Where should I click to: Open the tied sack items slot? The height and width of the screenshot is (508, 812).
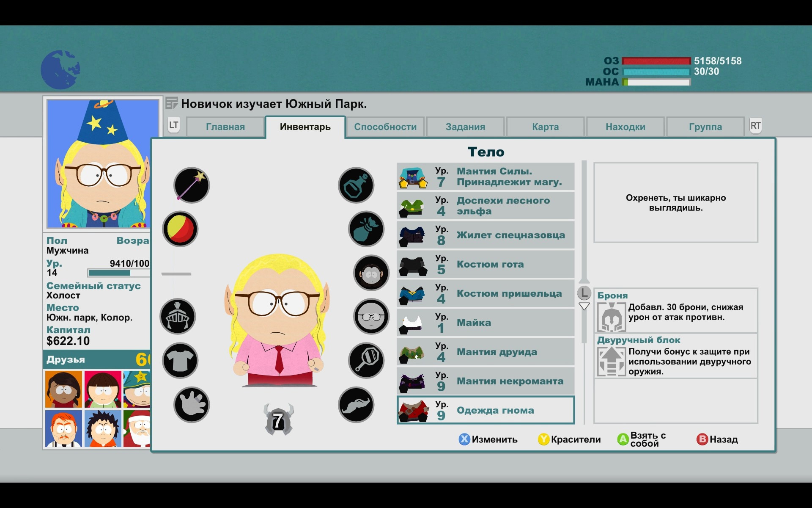(366, 229)
